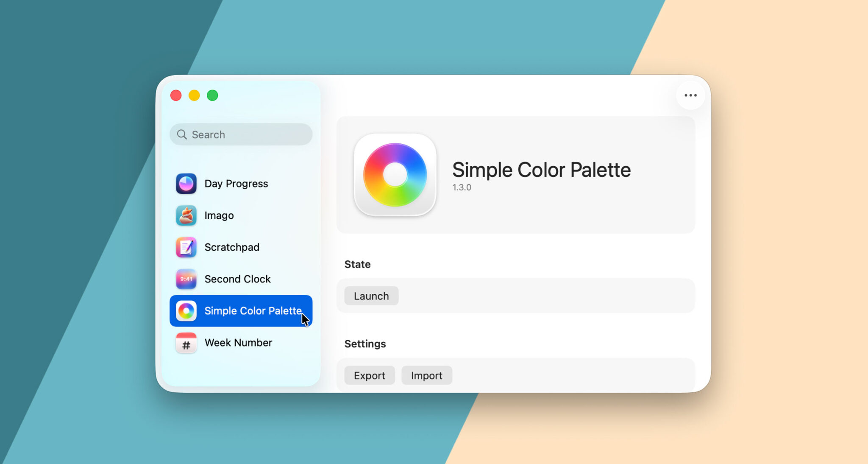Open the three-dot more options menu
The height and width of the screenshot is (464, 868).
(x=690, y=95)
